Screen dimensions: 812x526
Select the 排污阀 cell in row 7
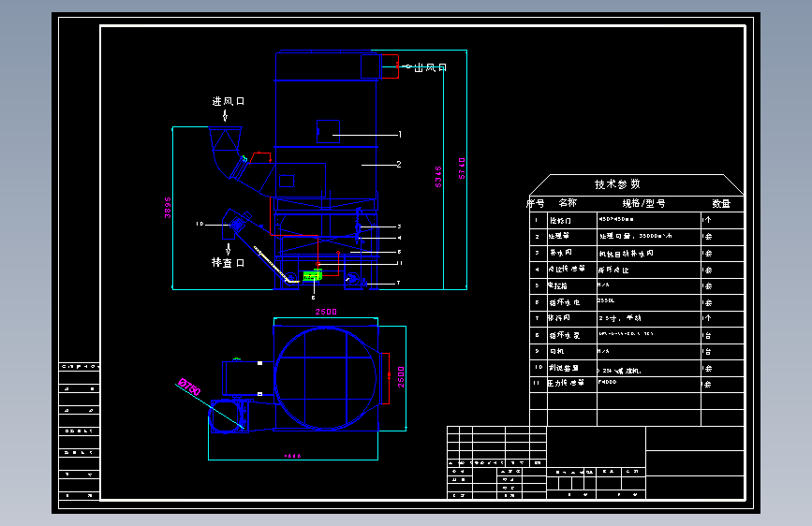pos(572,318)
